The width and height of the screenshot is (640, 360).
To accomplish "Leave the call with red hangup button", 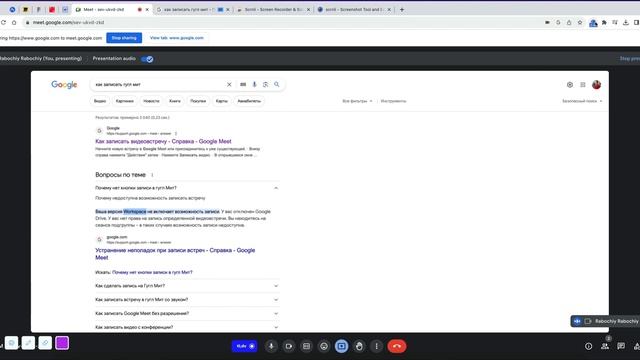I will (x=397, y=346).
